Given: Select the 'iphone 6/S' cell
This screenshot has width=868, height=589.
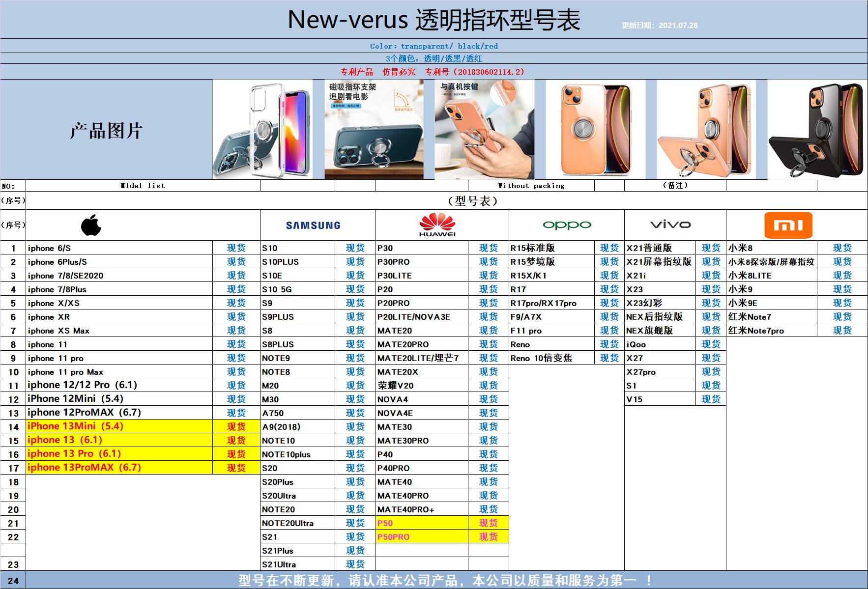Looking at the screenshot, I should click(119, 248).
